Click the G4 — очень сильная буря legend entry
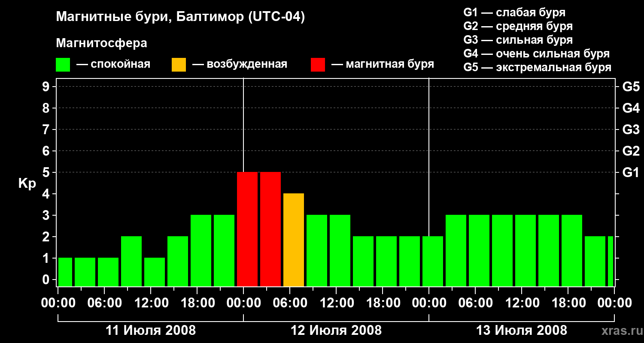644x343 pixels. coord(537,54)
